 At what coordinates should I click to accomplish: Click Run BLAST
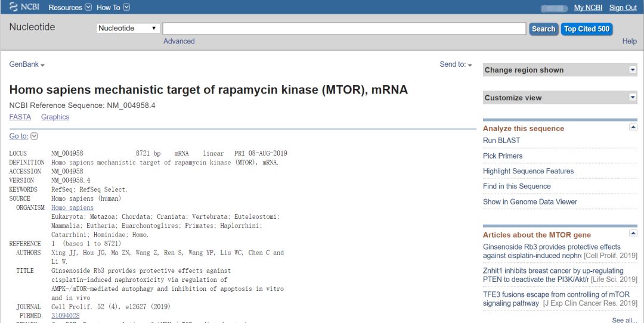[501, 141]
